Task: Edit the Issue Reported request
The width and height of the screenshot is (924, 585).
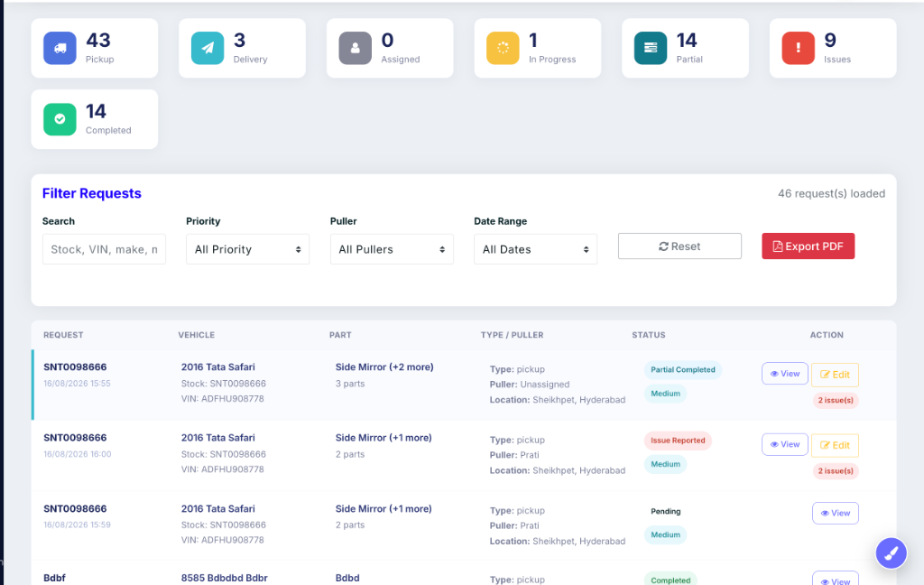Action: tap(835, 445)
